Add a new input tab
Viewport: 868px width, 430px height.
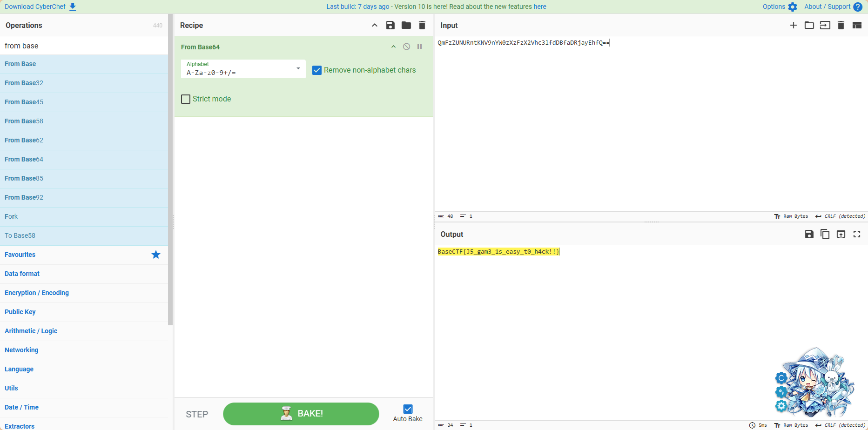[793, 25]
